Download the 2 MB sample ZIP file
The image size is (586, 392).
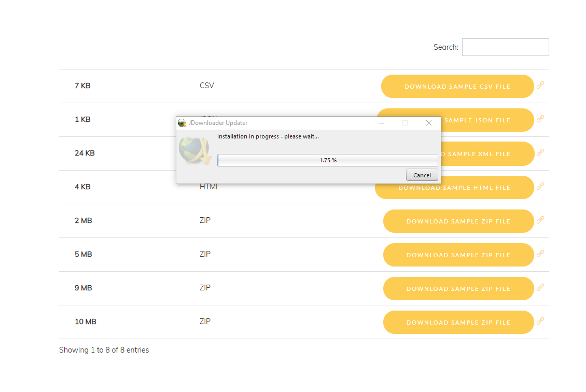click(458, 221)
